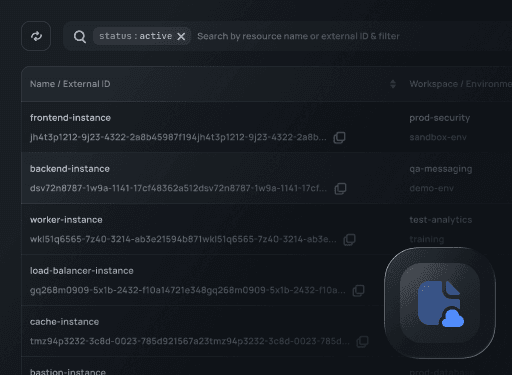Copy the cache-instance external ID
This screenshot has height=375, width=512.
coord(362,341)
